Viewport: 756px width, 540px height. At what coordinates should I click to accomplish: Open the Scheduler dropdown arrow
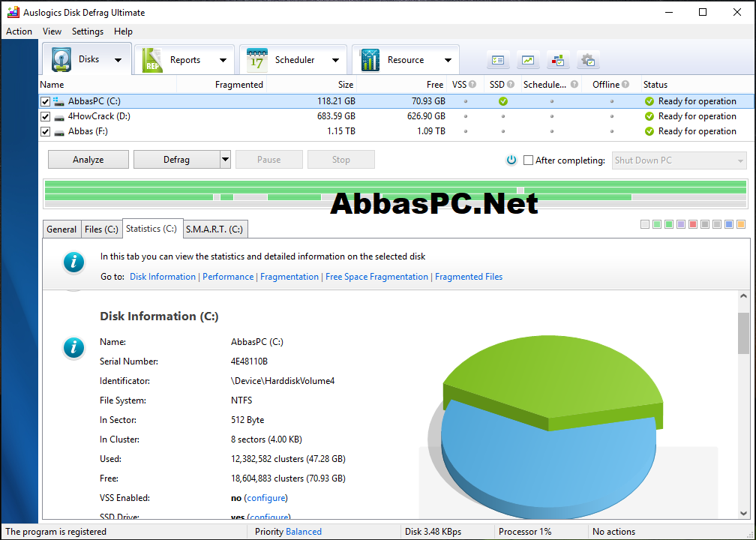[335, 60]
